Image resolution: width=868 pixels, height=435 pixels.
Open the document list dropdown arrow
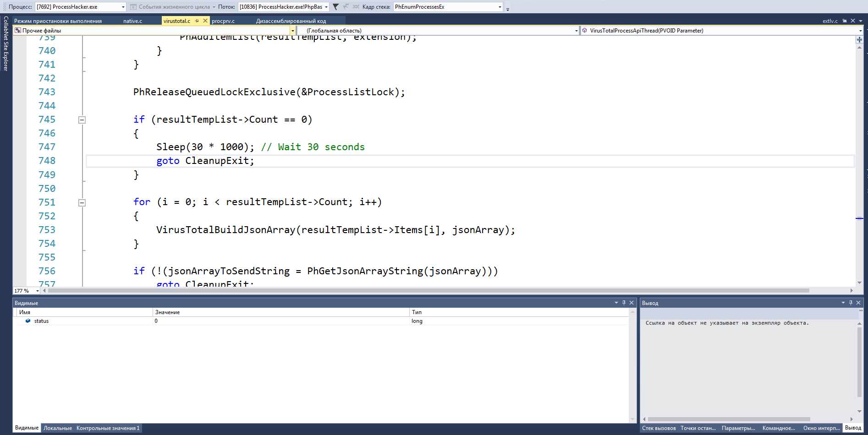click(x=860, y=21)
